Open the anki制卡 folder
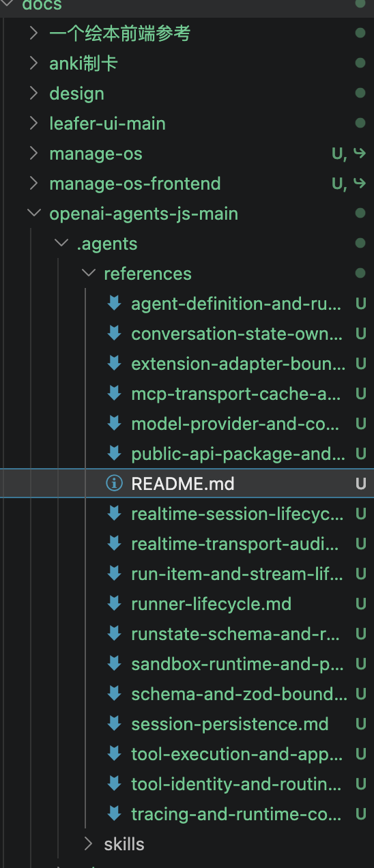374x868 pixels. pyautogui.click(x=83, y=63)
